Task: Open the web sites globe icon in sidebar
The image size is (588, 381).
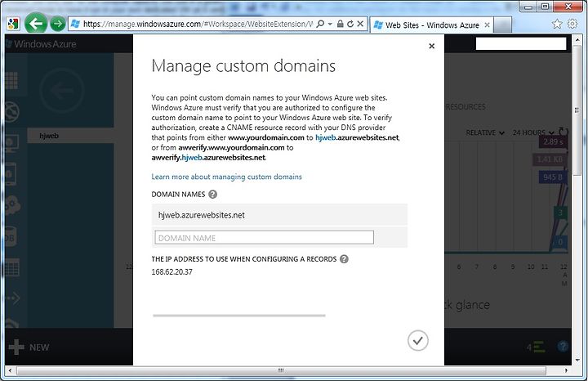Action: click(12, 112)
